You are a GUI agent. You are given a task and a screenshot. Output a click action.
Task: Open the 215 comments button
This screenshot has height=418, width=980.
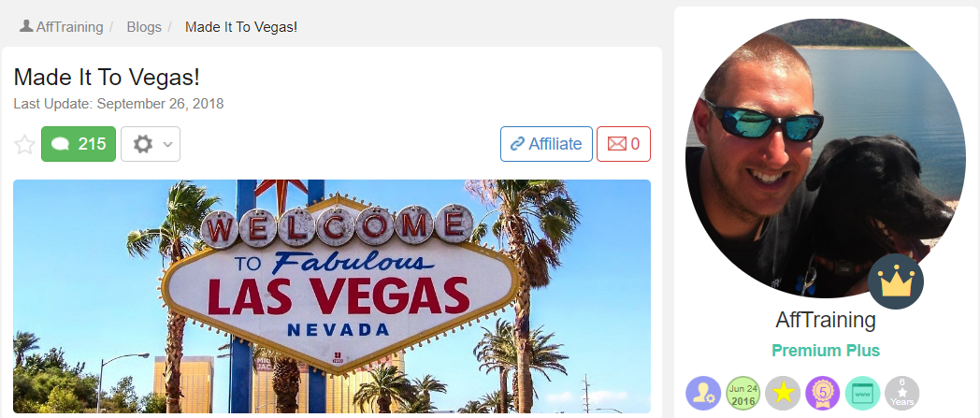79,144
